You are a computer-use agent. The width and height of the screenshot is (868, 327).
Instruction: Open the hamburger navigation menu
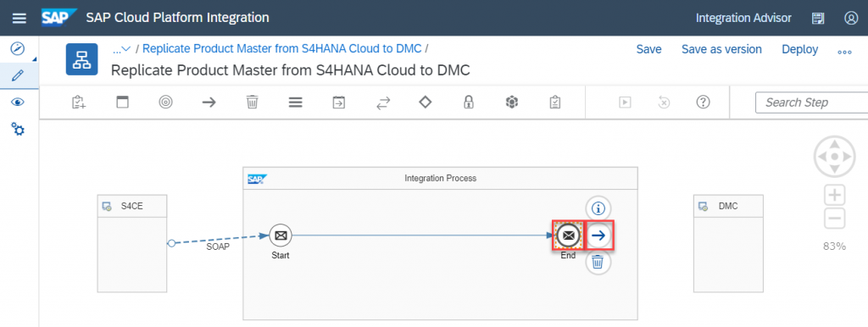click(19, 19)
